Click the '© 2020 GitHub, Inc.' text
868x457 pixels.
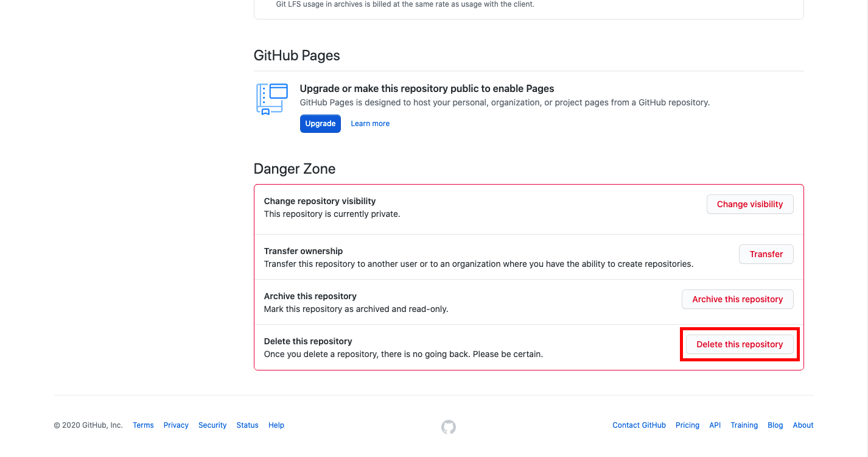[88, 425]
